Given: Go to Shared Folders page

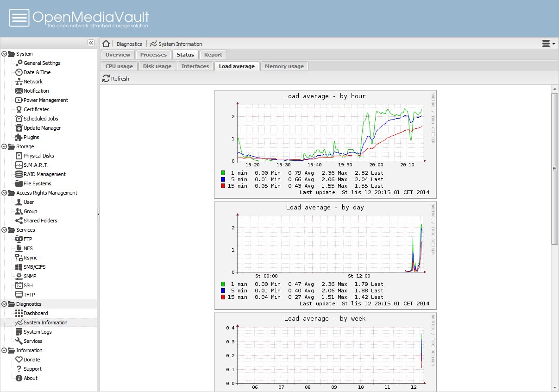Looking at the screenshot, I should point(40,221).
